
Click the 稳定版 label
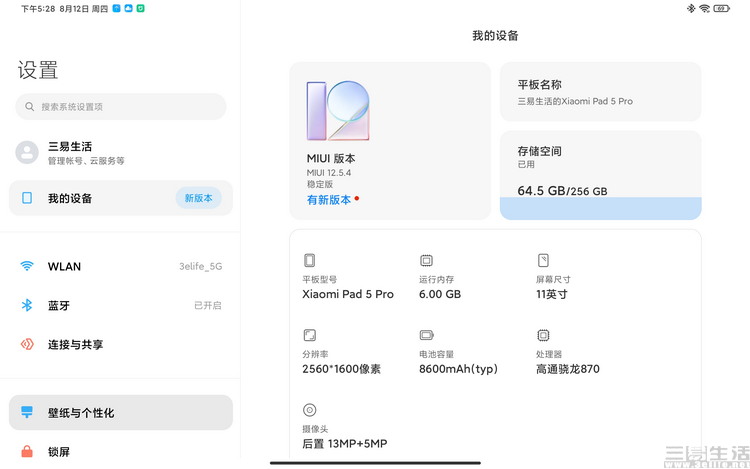click(x=320, y=184)
